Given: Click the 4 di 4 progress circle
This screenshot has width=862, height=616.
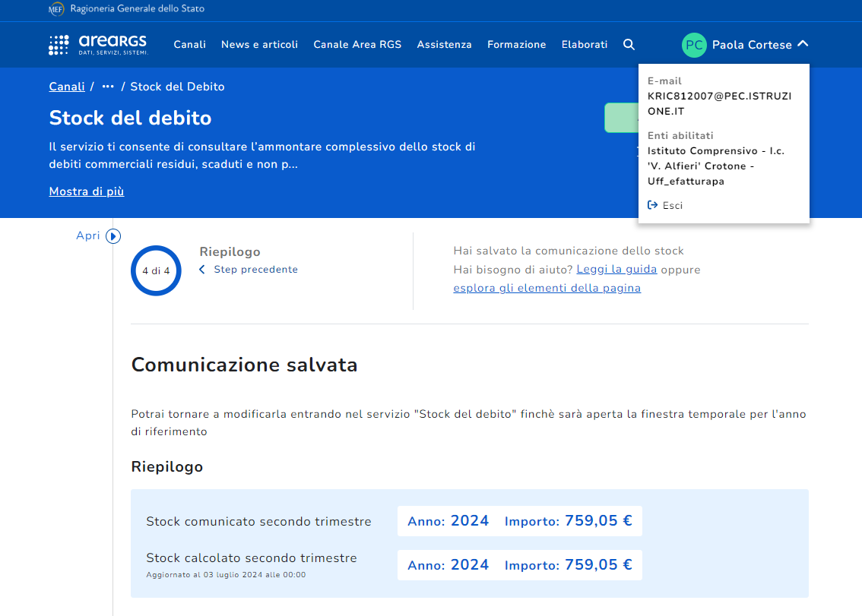Looking at the screenshot, I should [x=156, y=270].
